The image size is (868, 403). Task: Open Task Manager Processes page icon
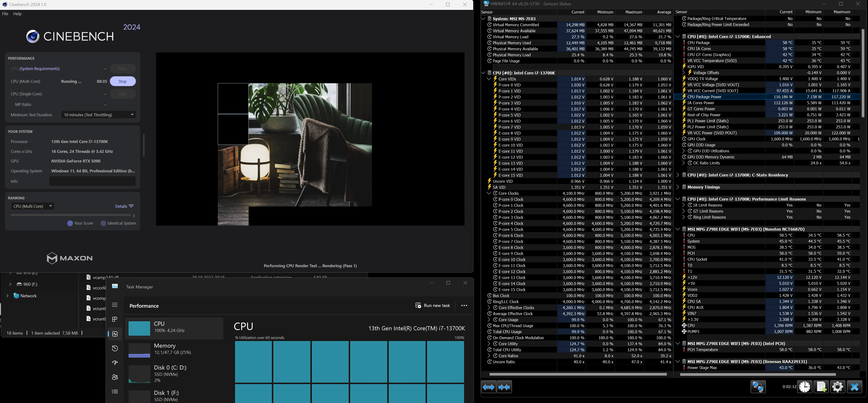click(115, 319)
